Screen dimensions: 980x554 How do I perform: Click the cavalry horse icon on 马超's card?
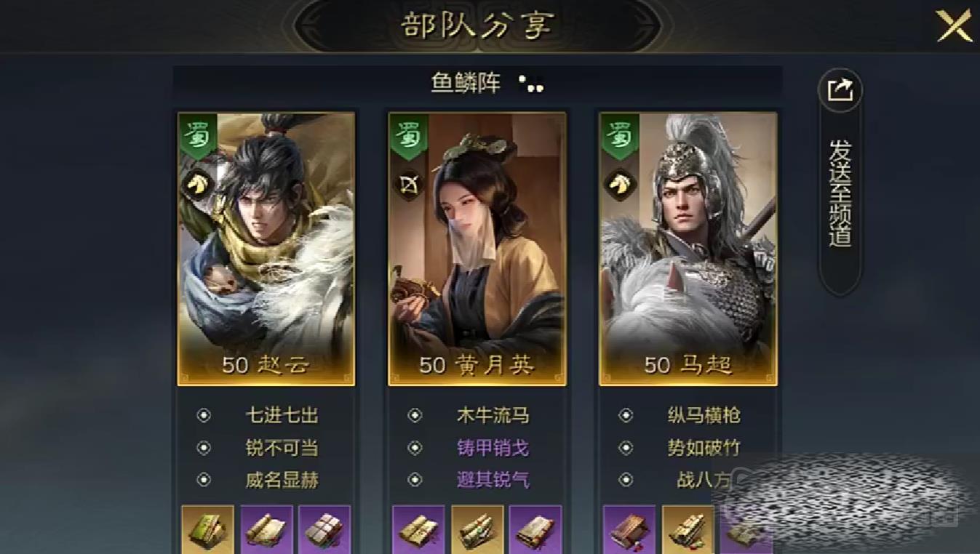point(617,185)
